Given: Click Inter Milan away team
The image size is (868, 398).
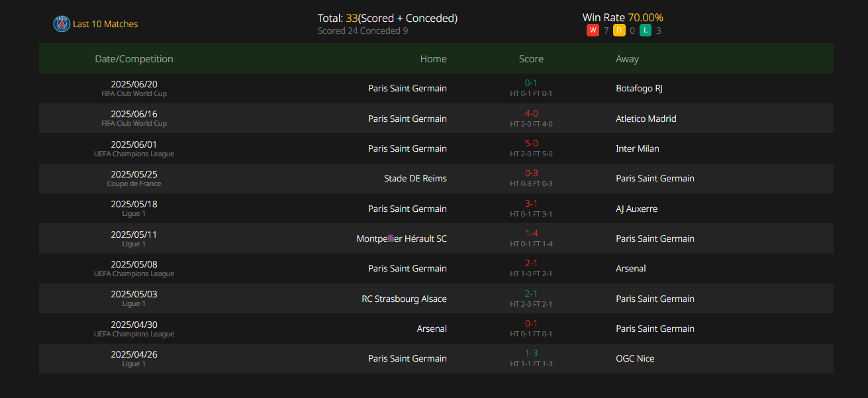Looking at the screenshot, I should coord(638,148).
